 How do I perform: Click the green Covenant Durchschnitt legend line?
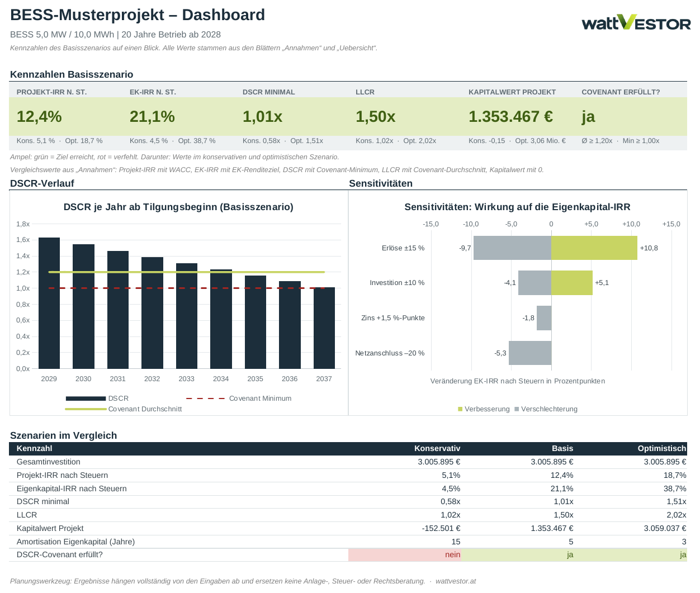(86, 409)
